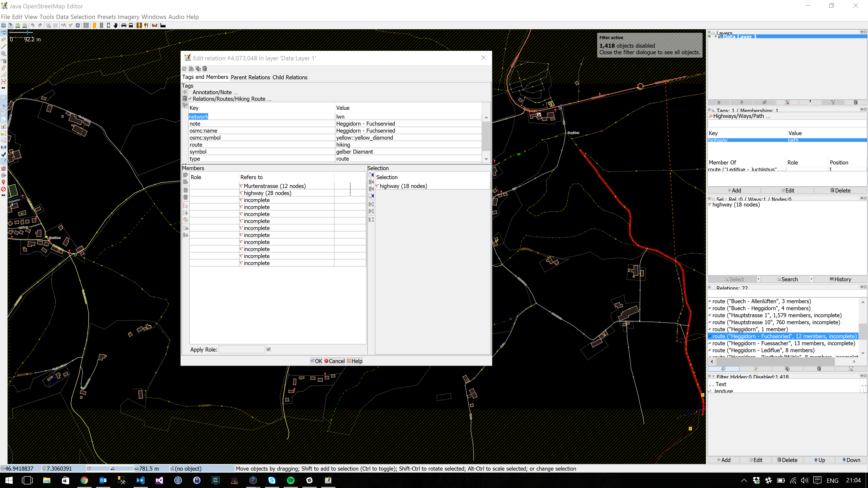Image resolution: width=868 pixels, height=488 pixels.
Task: Click the restaurant fork preset icon
Action: (x=146, y=26)
